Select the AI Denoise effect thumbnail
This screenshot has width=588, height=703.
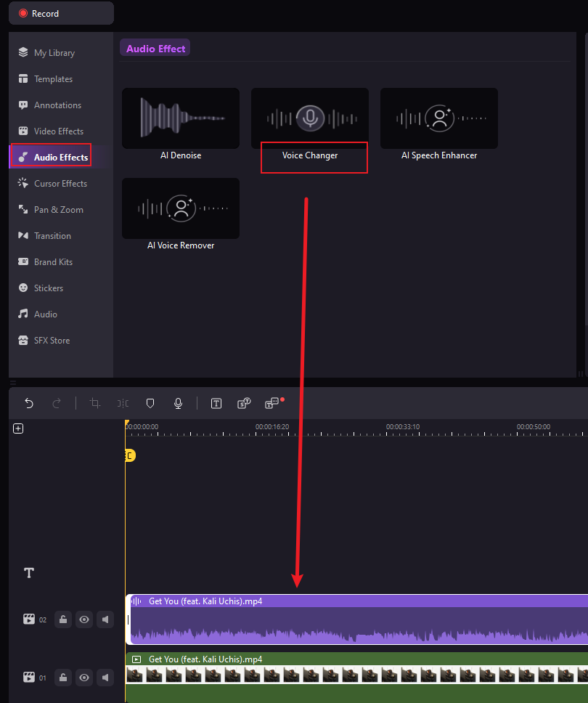[181, 118]
